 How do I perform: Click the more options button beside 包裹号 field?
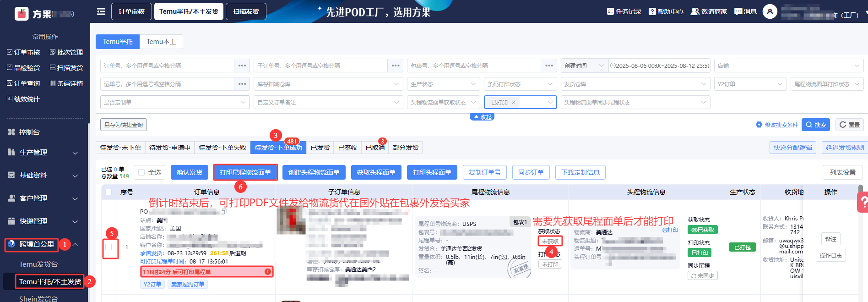549,66
